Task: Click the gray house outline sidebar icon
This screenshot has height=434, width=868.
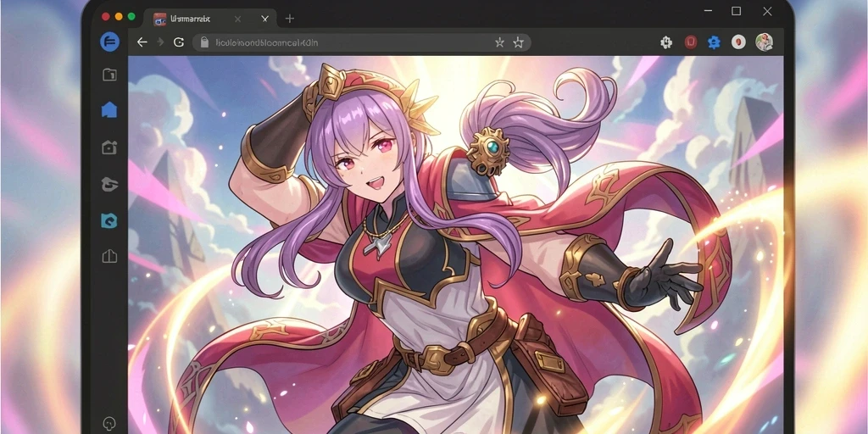Action: click(109, 147)
